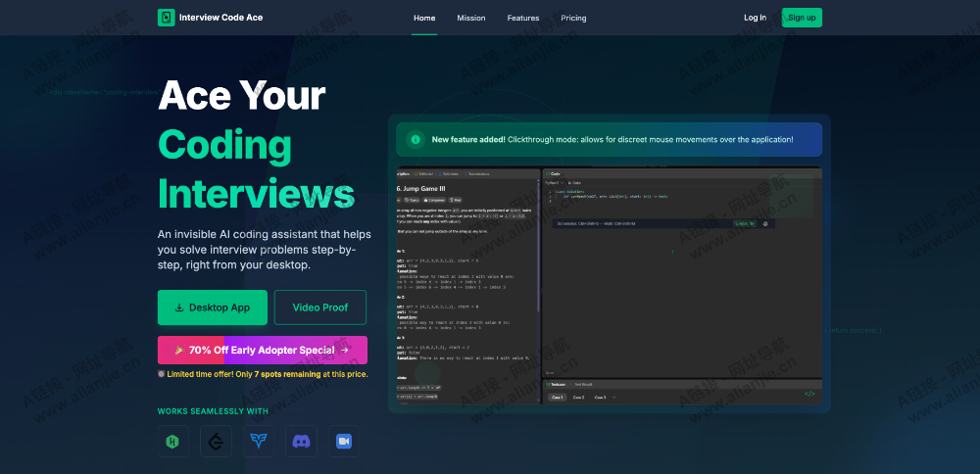Viewport: 980px width, 474px height.
Task: Open the Pricing nav item
Action: (573, 18)
